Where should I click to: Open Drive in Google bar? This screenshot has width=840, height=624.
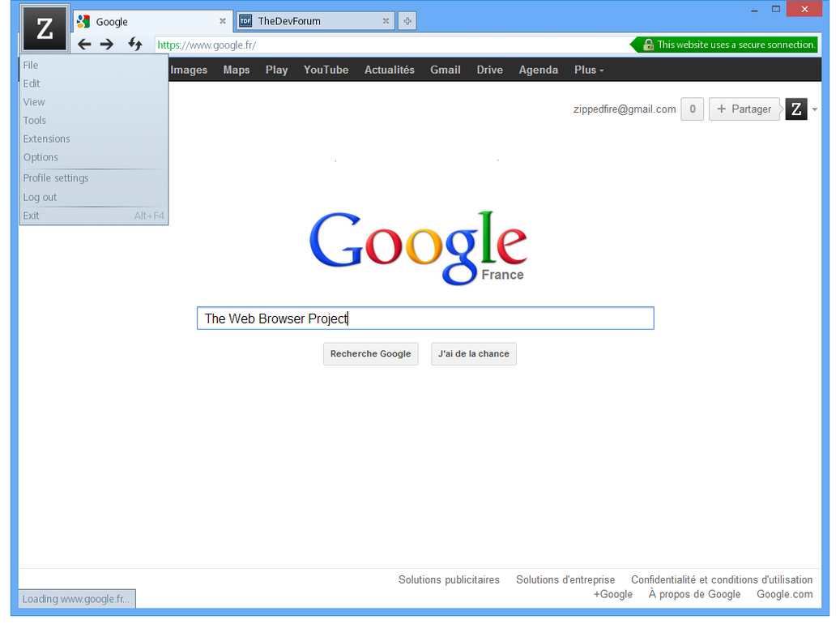coord(489,70)
